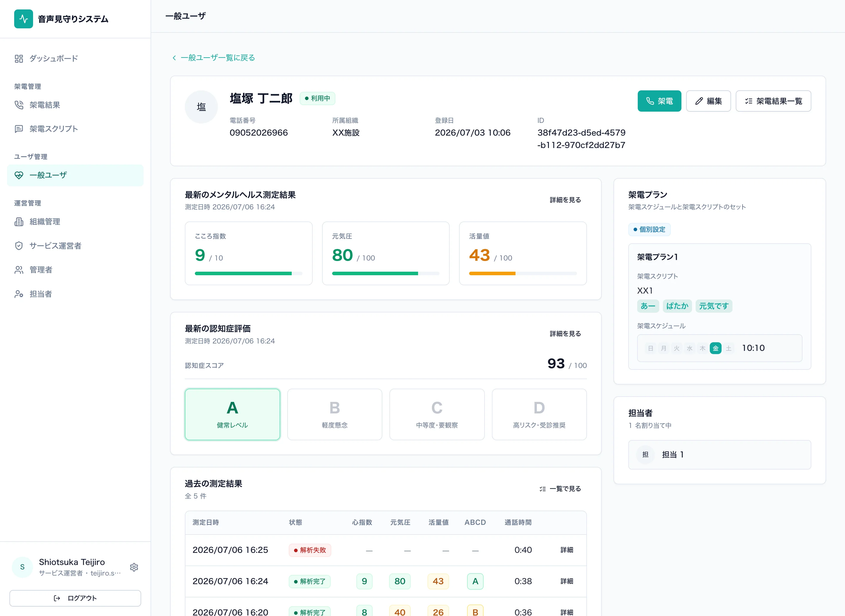Click the phone icon in the 架電 button
845x616 pixels.
[x=650, y=101]
